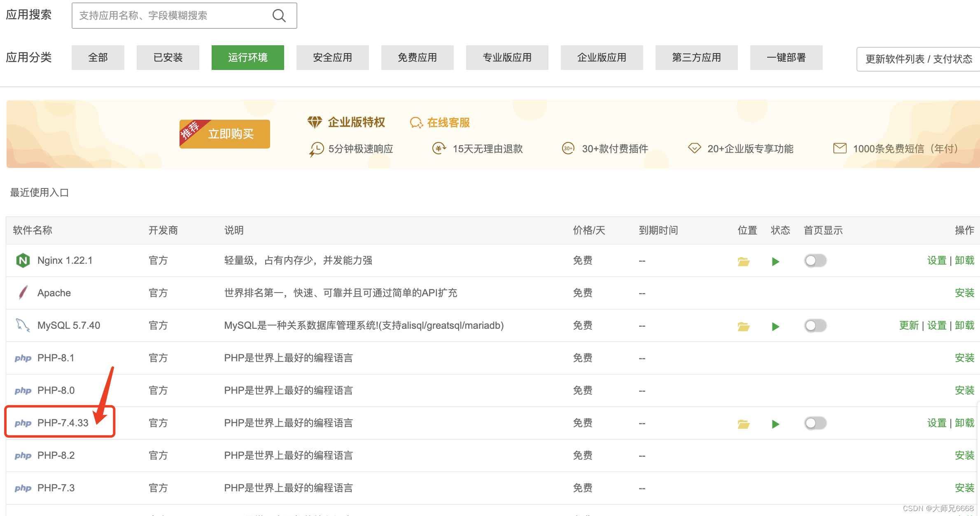Select the 已安装 category tab

coord(168,58)
